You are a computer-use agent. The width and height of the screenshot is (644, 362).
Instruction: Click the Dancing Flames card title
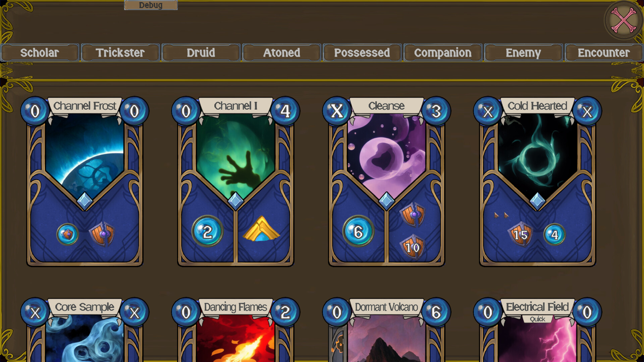coord(235,307)
